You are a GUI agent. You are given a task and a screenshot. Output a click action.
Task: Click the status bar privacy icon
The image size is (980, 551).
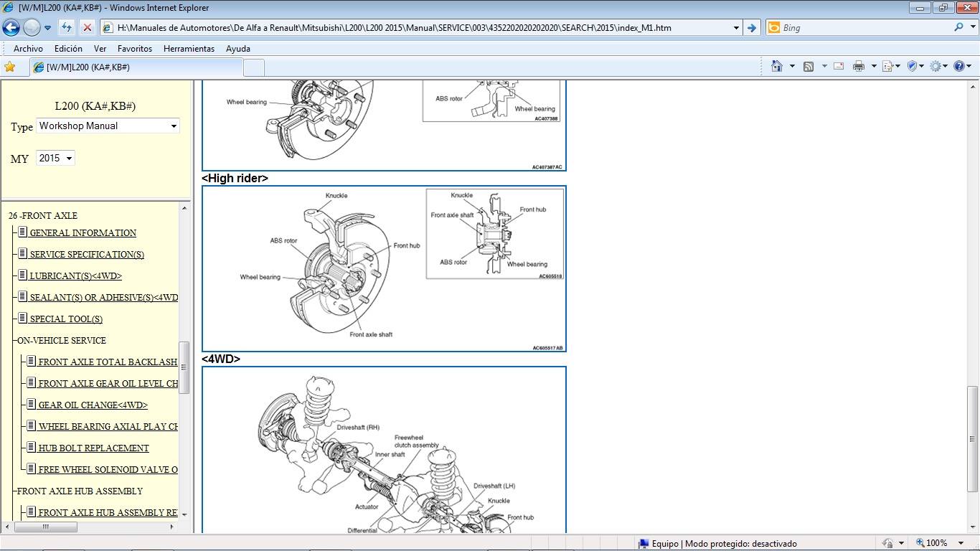click(x=888, y=543)
